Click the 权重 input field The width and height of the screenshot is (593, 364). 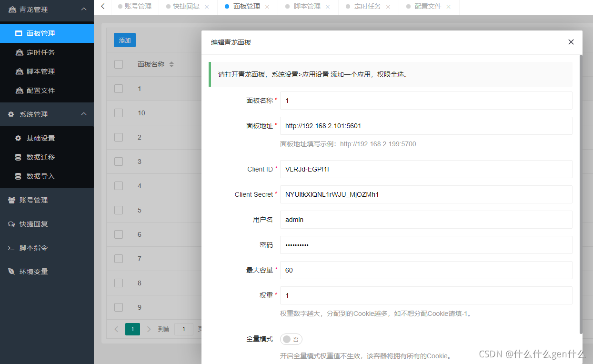(426, 295)
